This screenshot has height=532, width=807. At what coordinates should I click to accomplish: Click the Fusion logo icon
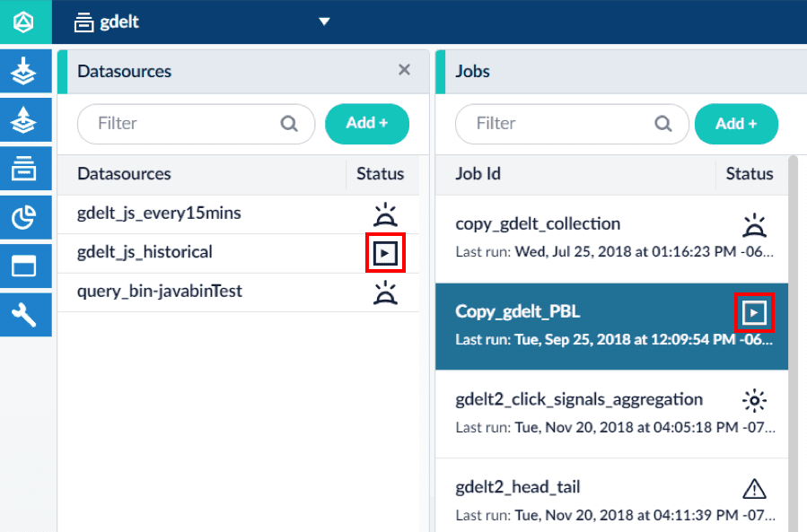coord(23,22)
